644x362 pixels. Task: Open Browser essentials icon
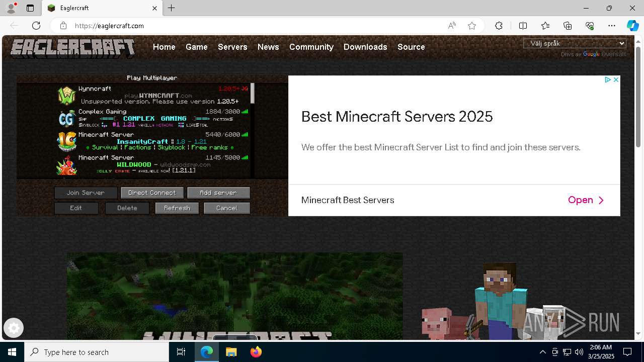point(590,26)
